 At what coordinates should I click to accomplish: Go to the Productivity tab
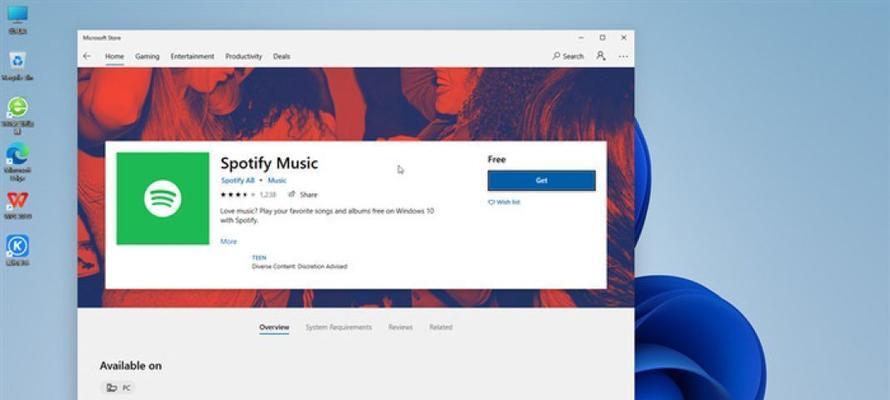(244, 56)
